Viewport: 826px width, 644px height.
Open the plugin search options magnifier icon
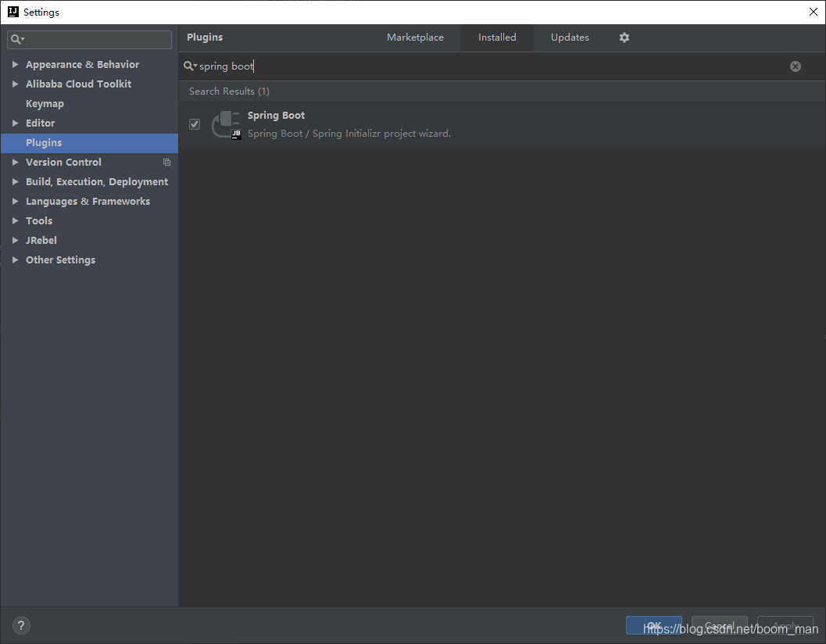[190, 66]
